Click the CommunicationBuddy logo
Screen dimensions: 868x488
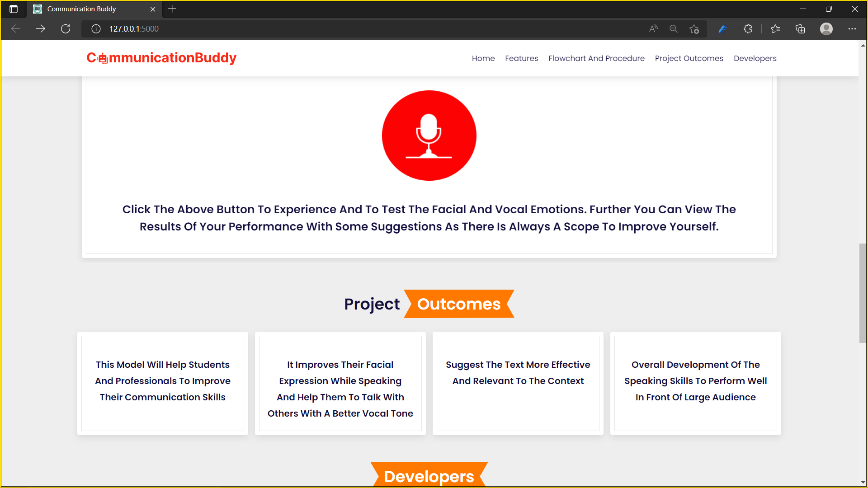pos(161,58)
